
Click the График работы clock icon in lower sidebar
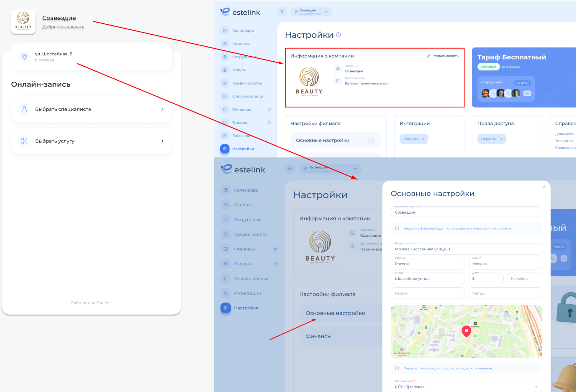(226, 234)
